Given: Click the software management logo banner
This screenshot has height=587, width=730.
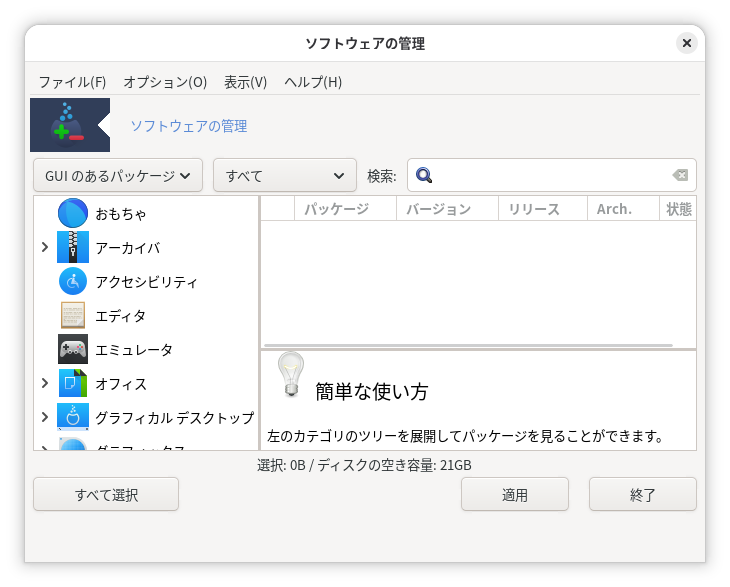Looking at the screenshot, I should (70, 125).
